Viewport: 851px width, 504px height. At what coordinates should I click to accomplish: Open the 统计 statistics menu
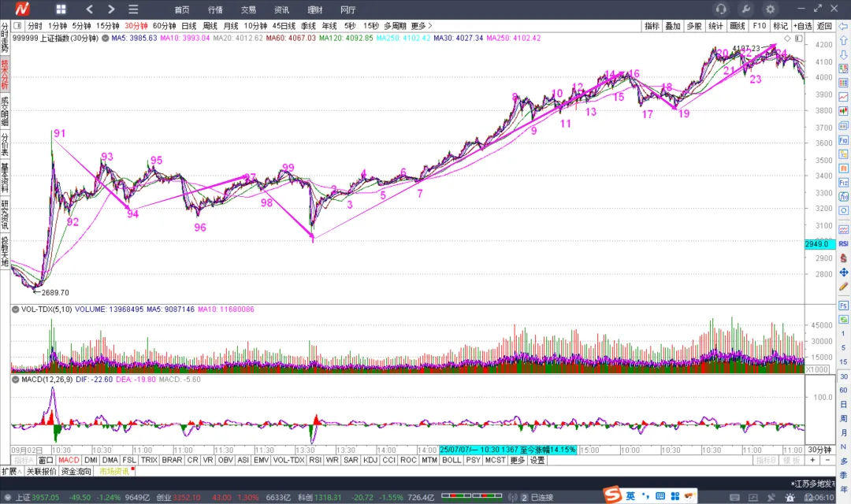click(x=715, y=25)
